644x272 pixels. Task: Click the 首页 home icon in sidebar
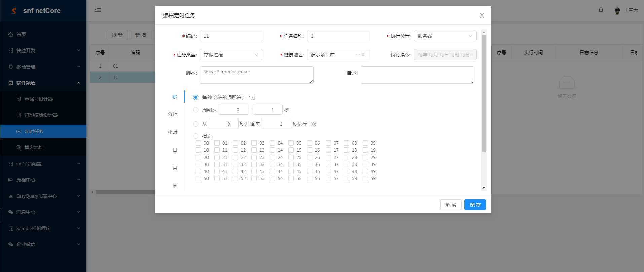tap(11, 34)
